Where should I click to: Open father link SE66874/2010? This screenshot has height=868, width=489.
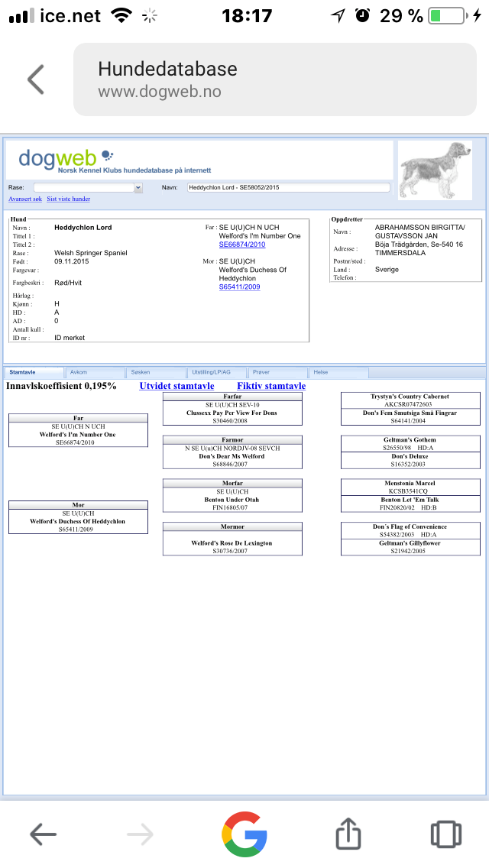coord(242,245)
